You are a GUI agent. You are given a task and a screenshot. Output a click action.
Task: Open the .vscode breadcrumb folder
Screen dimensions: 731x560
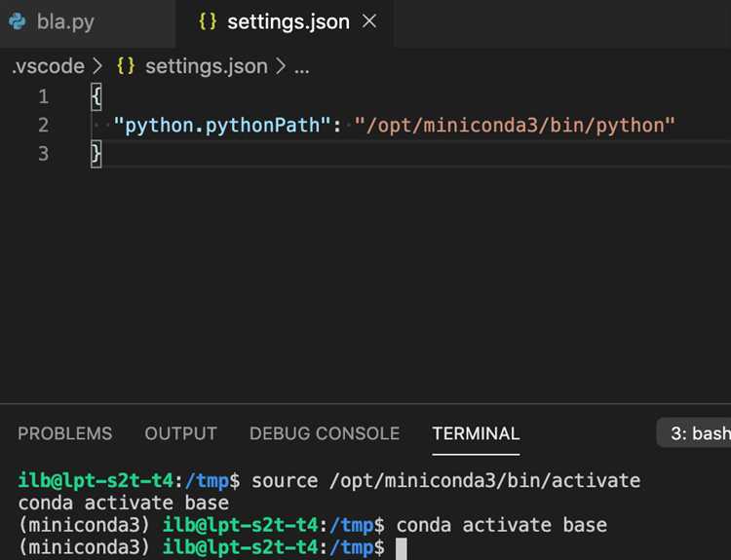tap(48, 66)
